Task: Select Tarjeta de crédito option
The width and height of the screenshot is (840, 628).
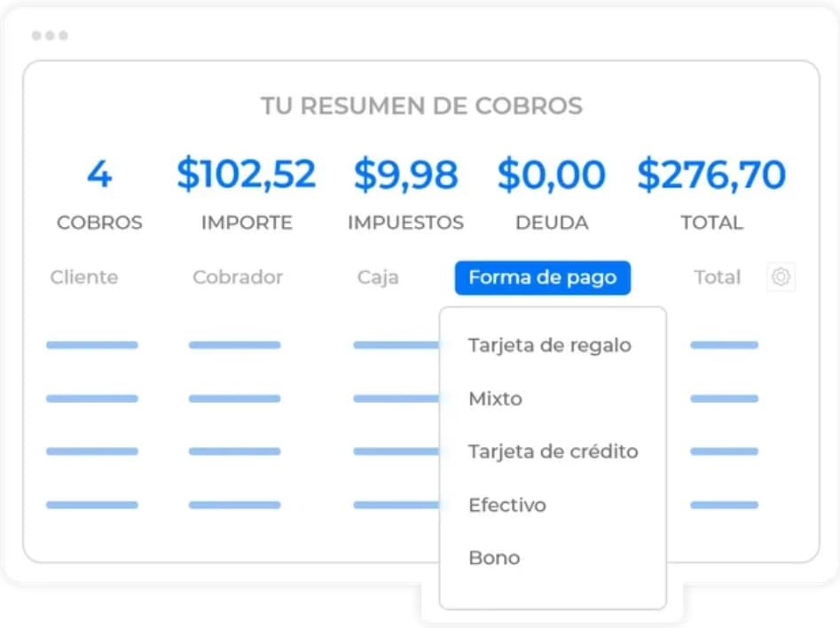Action: pos(553,451)
